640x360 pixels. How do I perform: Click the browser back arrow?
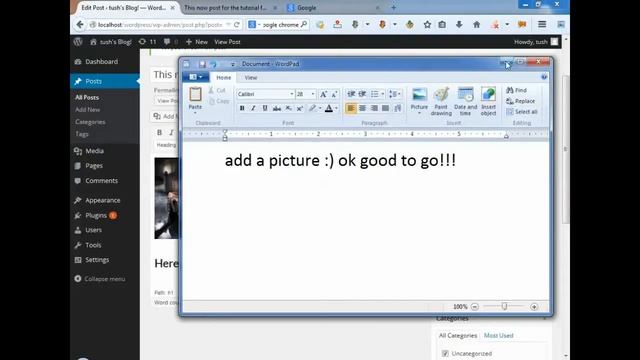(x=80, y=24)
